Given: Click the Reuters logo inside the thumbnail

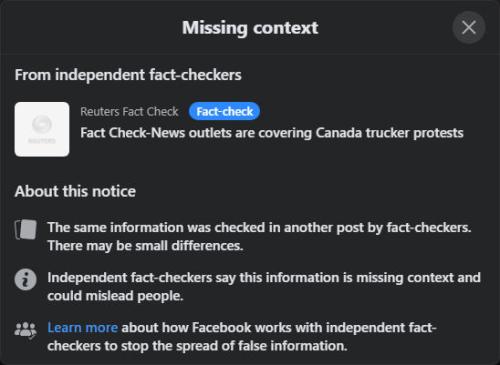Looking at the screenshot, I should [42, 129].
